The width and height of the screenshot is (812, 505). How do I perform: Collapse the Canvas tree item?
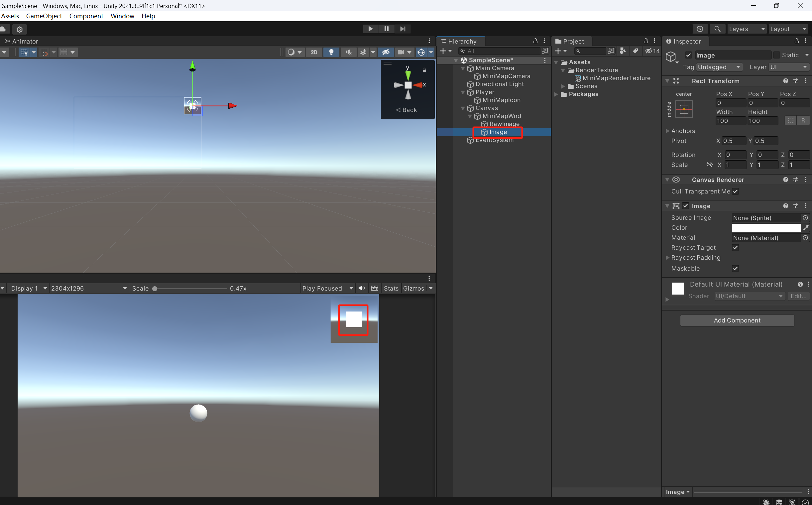[x=463, y=108]
